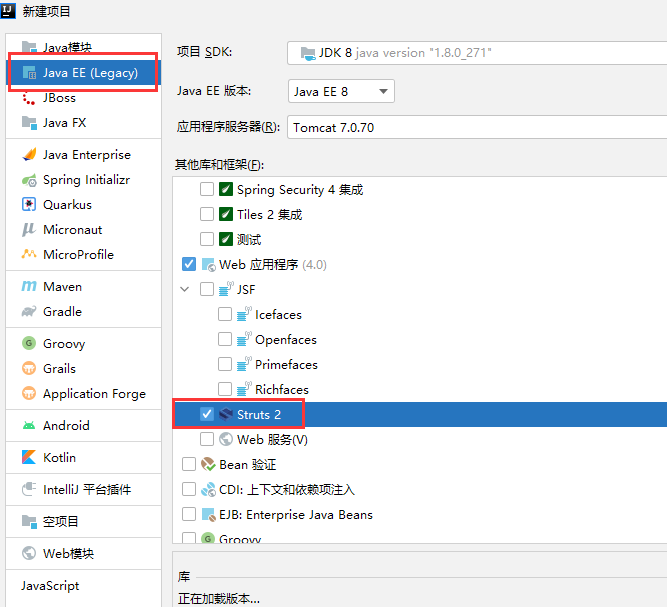
Task: Click the JSF framework icon
Action: pyautogui.click(x=226, y=289)
